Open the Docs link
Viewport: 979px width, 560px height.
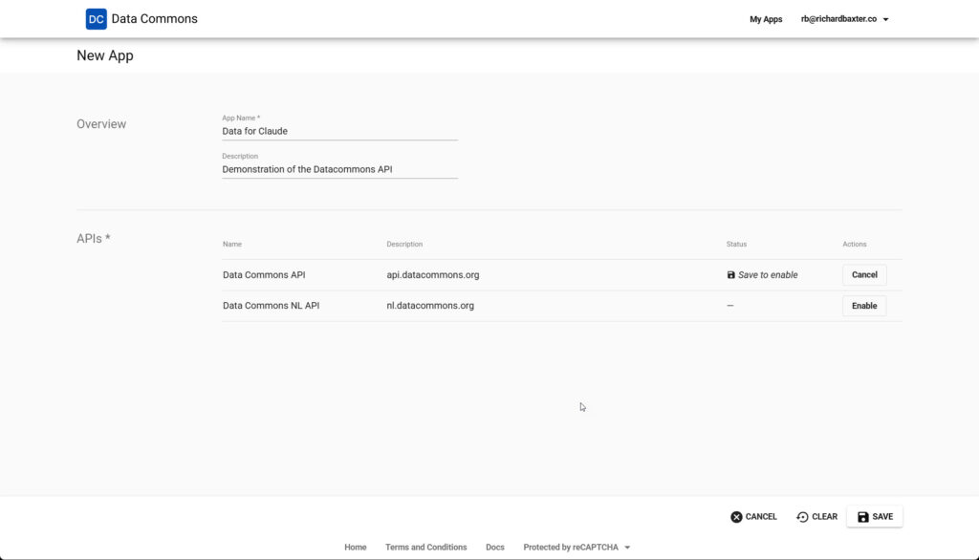494,547
